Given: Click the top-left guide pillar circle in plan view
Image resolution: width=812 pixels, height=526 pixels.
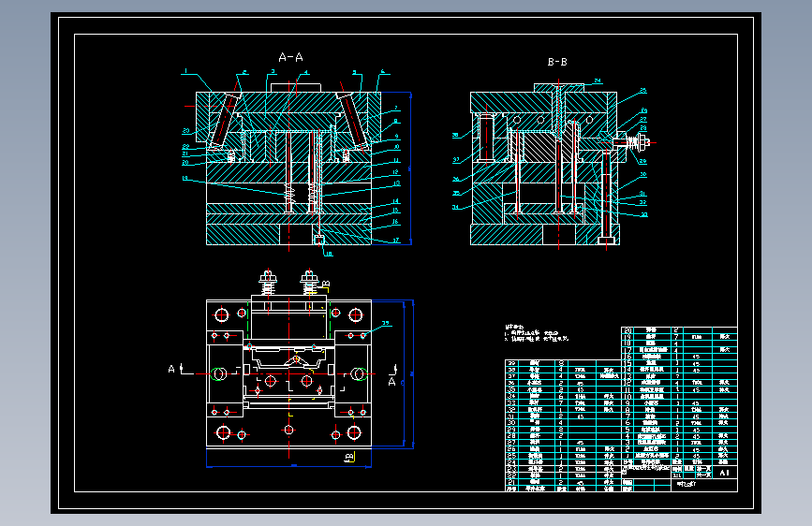Looking at the screenshot, I should (222, 314).
